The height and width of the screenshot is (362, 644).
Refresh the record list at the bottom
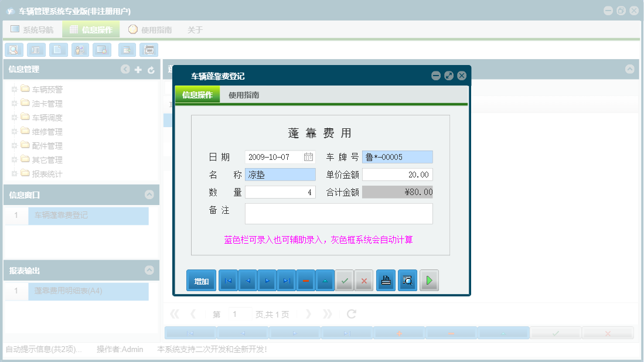(x=350, y=314)
